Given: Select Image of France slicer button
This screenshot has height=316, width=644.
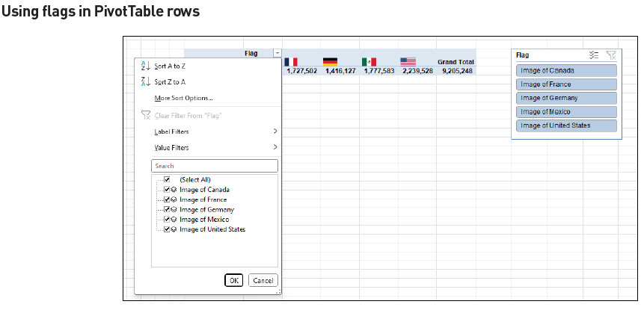Looking at the screenshot, I should (566, 84).
